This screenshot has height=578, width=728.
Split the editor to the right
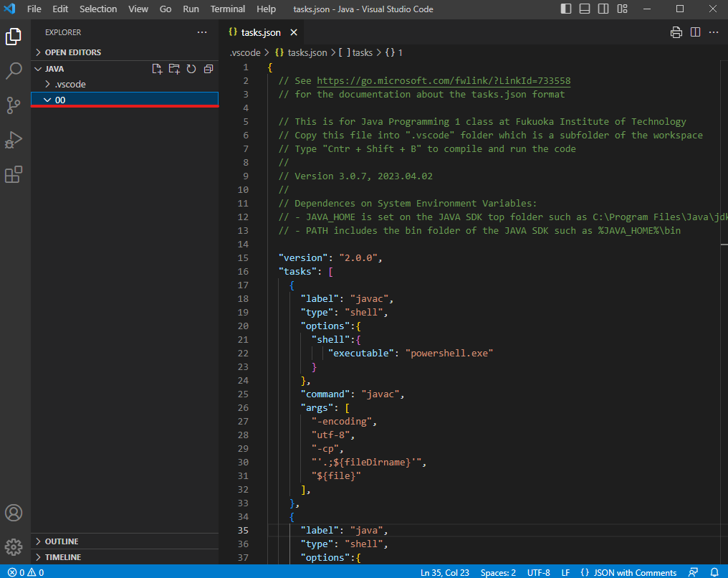coord(695,32)
